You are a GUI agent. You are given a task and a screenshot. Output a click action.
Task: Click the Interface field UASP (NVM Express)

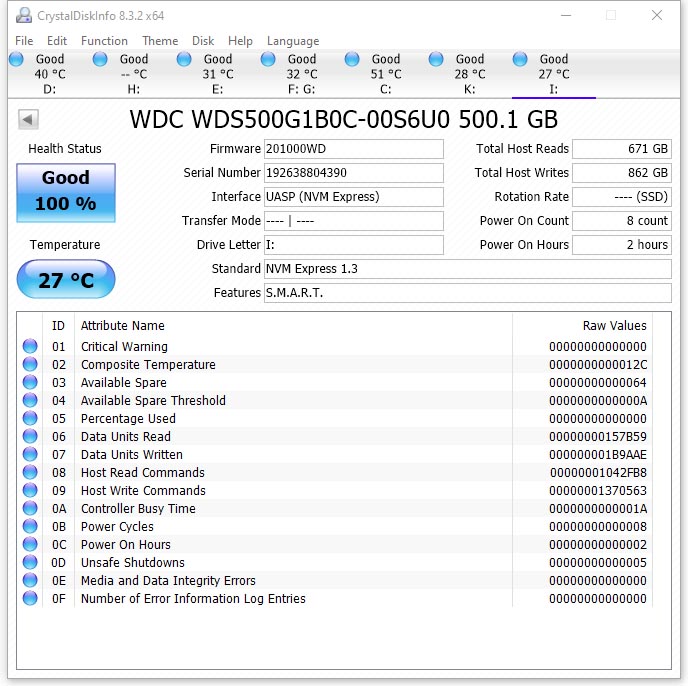[354, 197]
